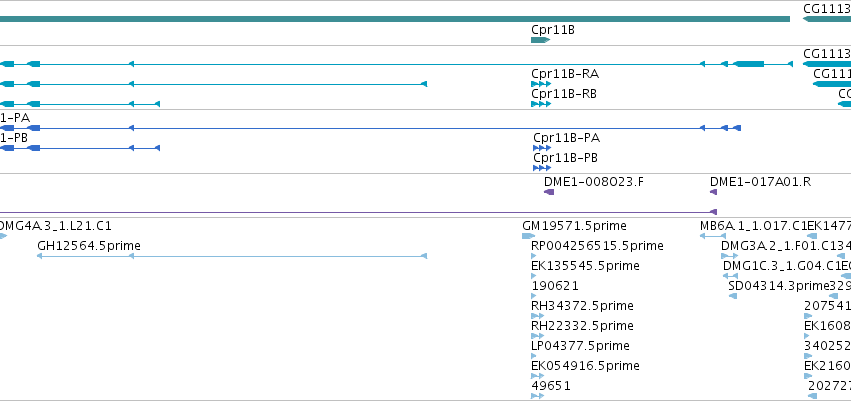Click the Cpr11B-PA protein arrows
Screen dimensions: 851x401
click(542, 148)
